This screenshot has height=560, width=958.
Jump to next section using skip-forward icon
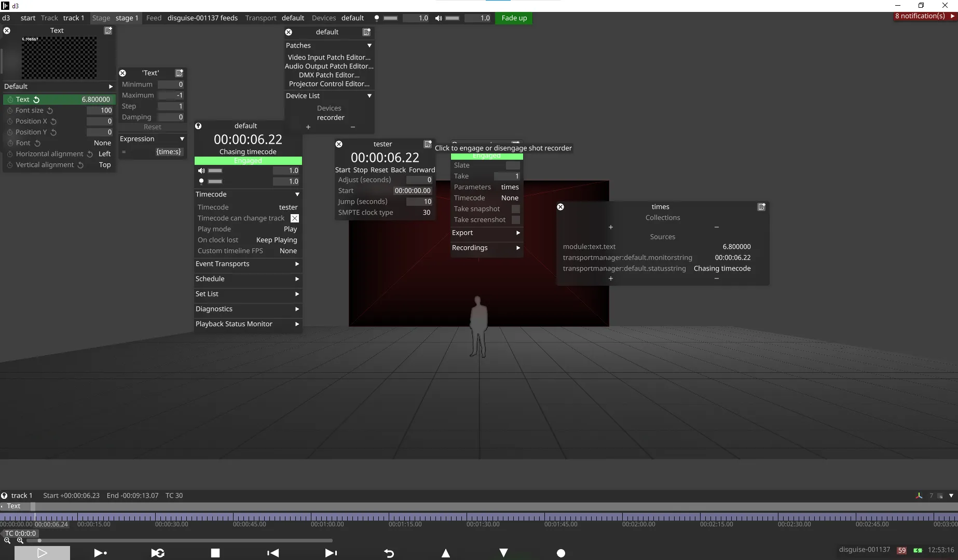pyautogui.click(x=331, y=553)
